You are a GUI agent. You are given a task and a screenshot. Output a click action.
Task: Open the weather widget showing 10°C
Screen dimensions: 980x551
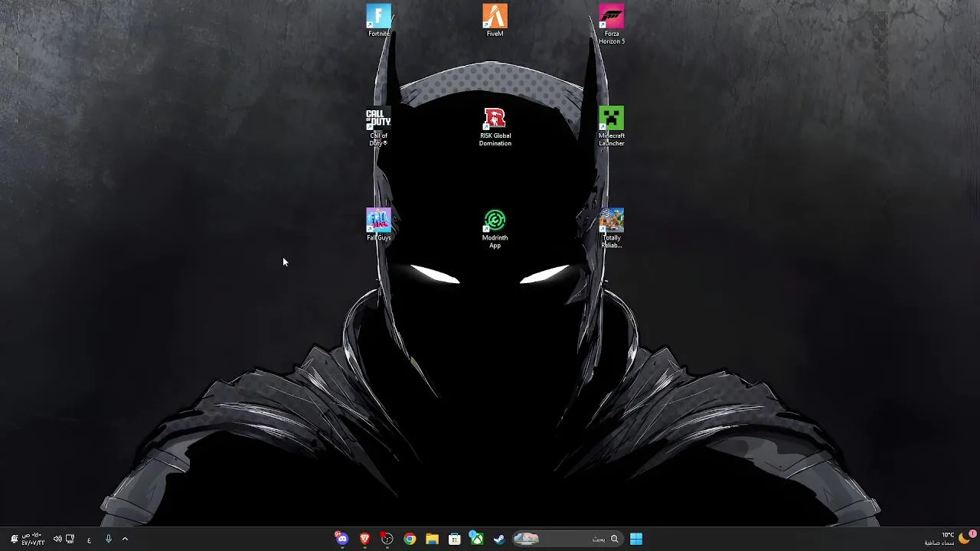[x=950, y=539]
